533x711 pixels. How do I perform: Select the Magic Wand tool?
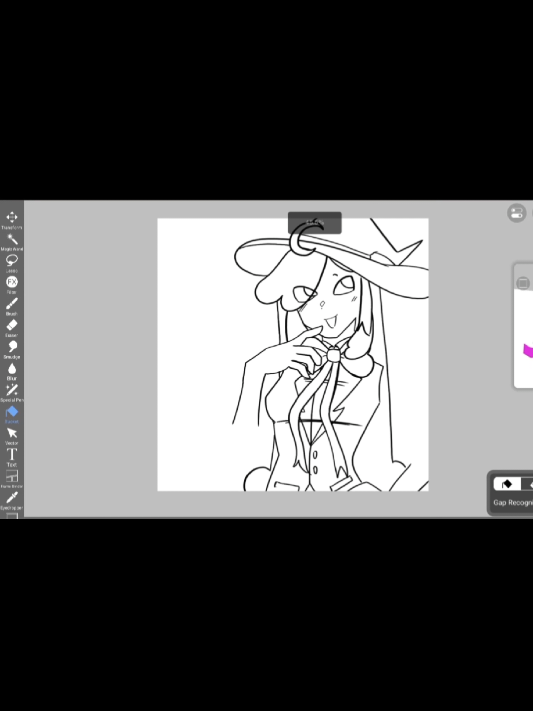pyautogui.click(x=12, y=241)
